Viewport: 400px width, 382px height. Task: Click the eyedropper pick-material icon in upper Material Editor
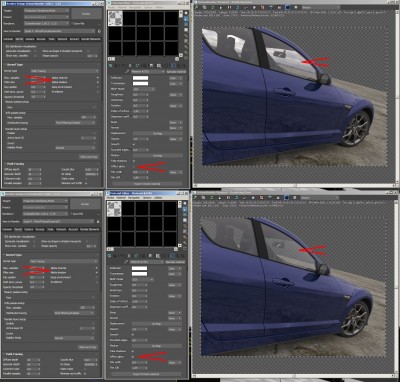point(127,72)
